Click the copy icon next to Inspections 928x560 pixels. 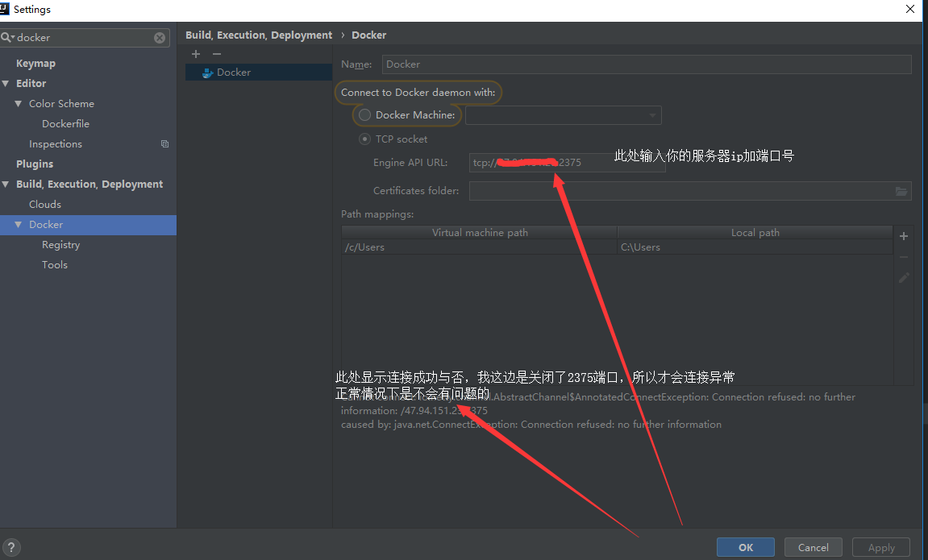point(164,144)
